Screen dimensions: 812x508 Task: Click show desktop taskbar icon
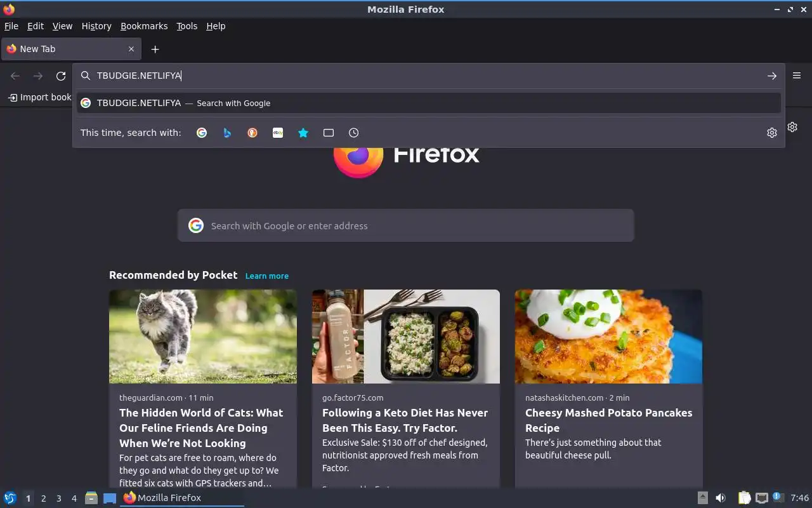(x=110, y=498)
